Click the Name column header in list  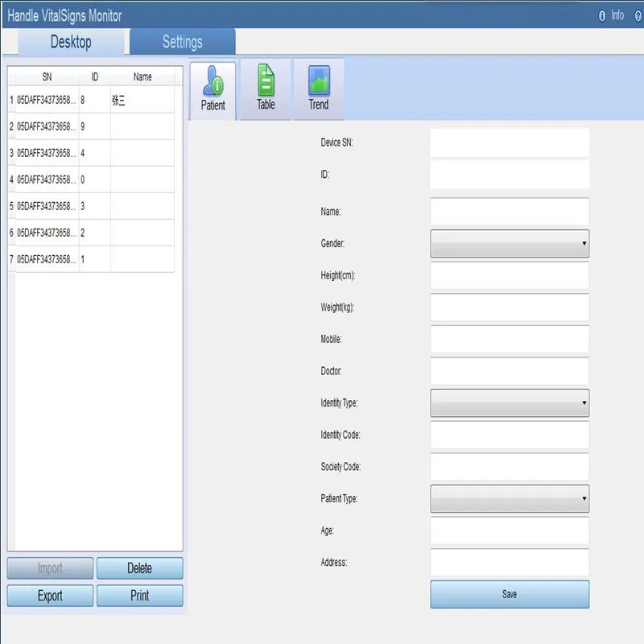142,76
